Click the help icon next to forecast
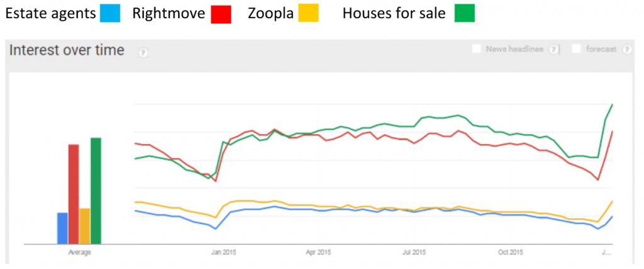This screenshot has height=269, width=644. coord(626,49)
